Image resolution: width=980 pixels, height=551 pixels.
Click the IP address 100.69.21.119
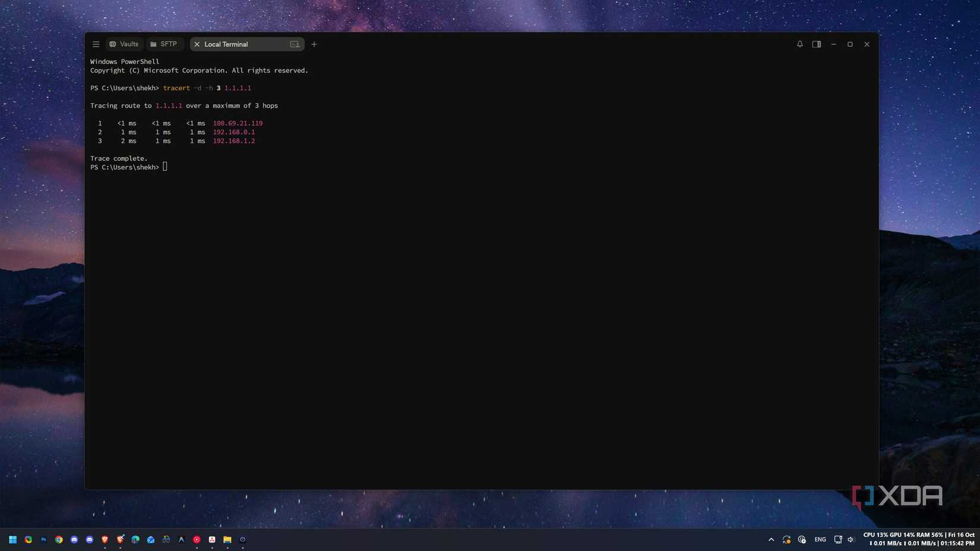coord(238,123)
